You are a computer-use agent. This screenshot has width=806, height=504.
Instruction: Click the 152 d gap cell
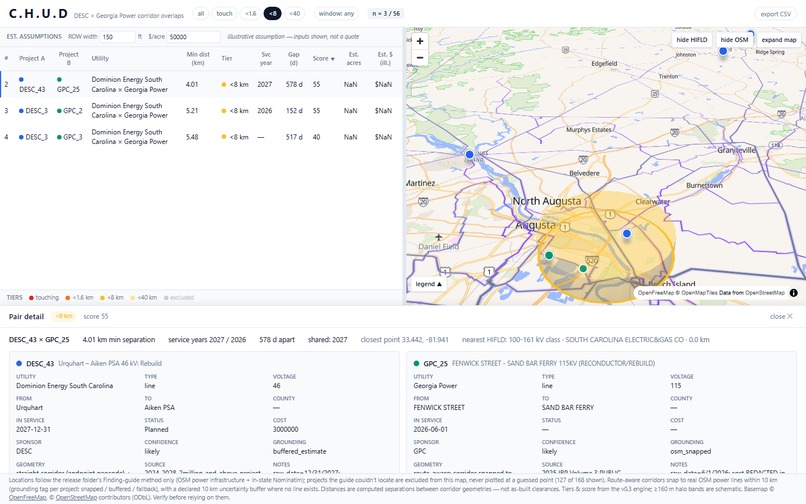pos(294,111)
